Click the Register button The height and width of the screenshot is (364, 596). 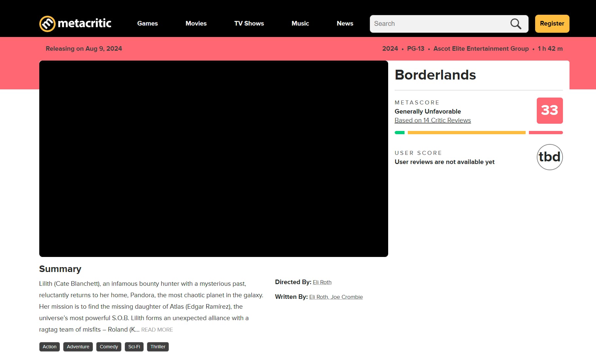[x=552, y=24]
